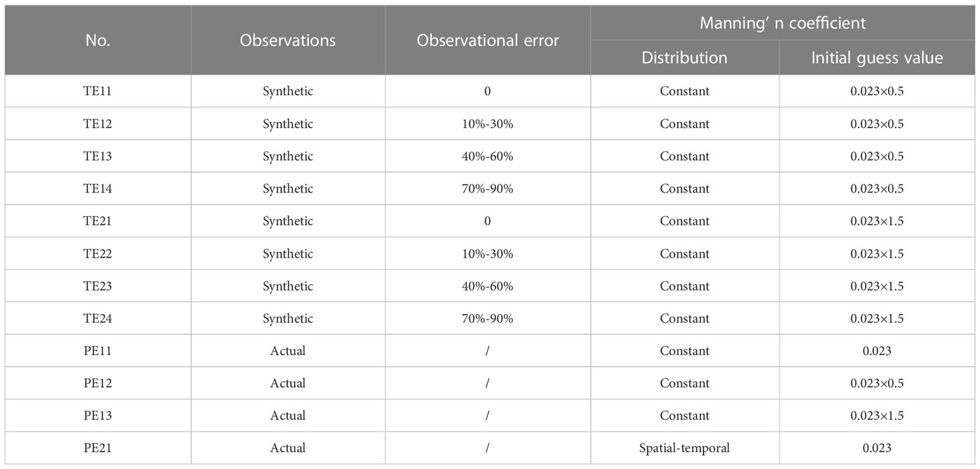The height and width of the screenshot is (469, 980).
Task: Click the 'Observations' column header
Action: click(x=288, y=40)
